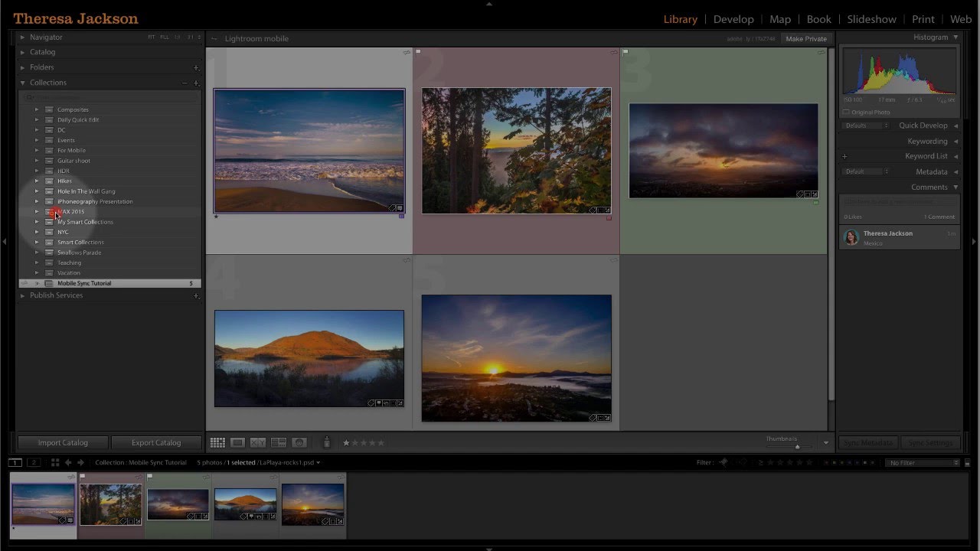
Task: Click the Collections minus icon
Action: pyautogui.click(x=185, y=83)
